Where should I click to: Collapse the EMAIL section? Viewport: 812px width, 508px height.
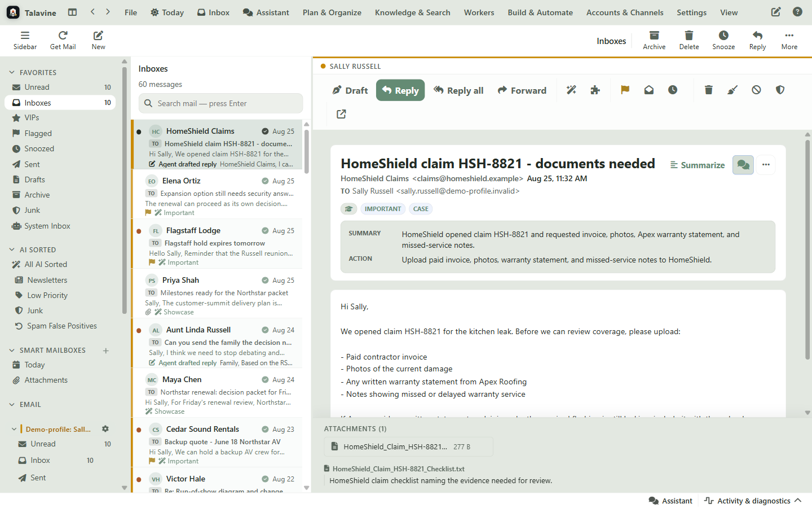tap(12, 404)
